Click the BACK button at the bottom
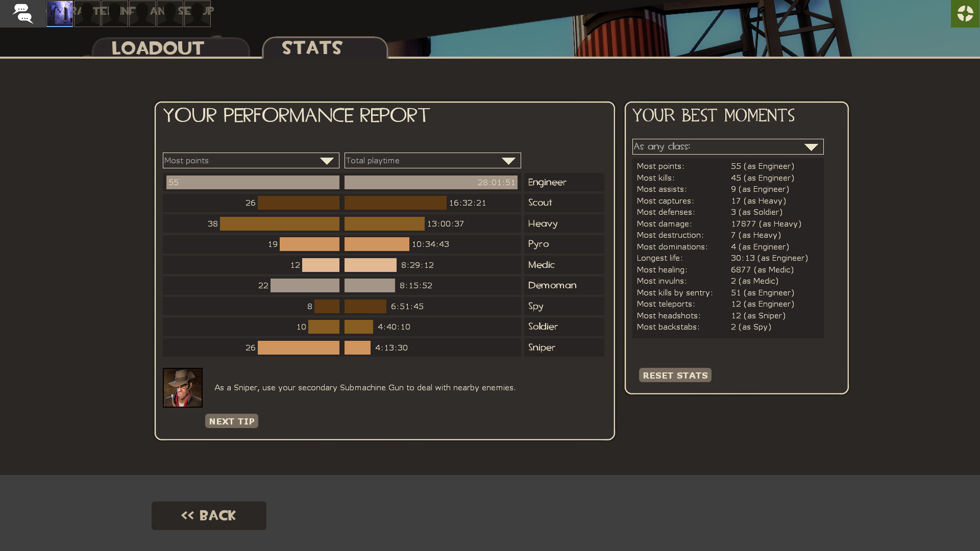Image resolution: width=980 pixels, height=551 pixels. tap(208, 515)
